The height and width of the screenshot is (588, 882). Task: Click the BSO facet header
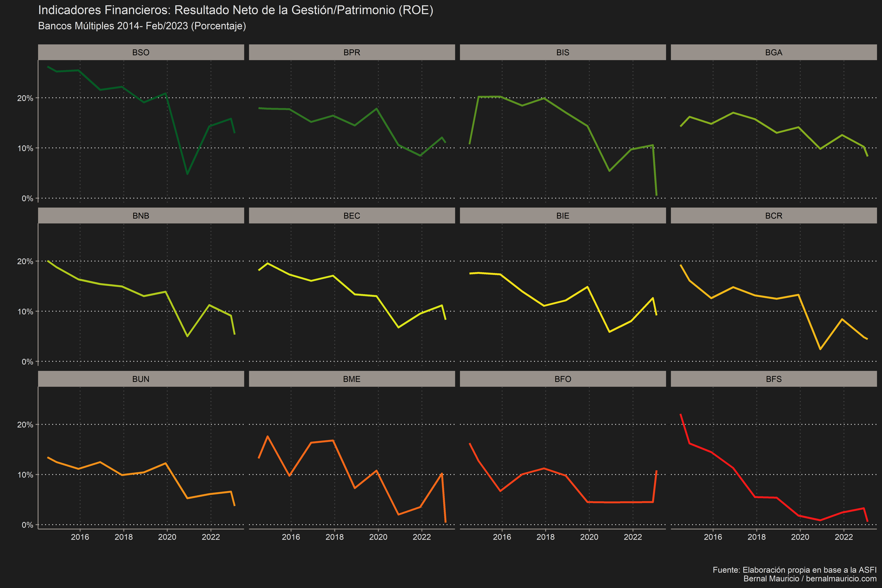click(x=141, y=52)
